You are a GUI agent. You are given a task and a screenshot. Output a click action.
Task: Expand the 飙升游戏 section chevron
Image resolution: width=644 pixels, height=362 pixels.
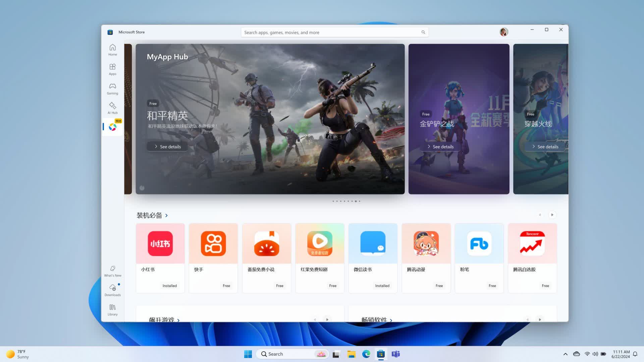pos(178,320)
